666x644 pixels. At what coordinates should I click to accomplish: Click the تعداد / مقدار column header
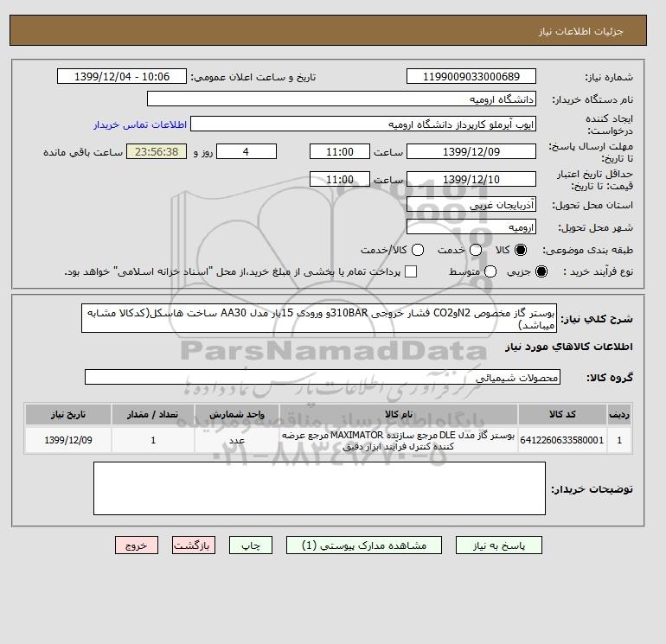coord(153,414)
